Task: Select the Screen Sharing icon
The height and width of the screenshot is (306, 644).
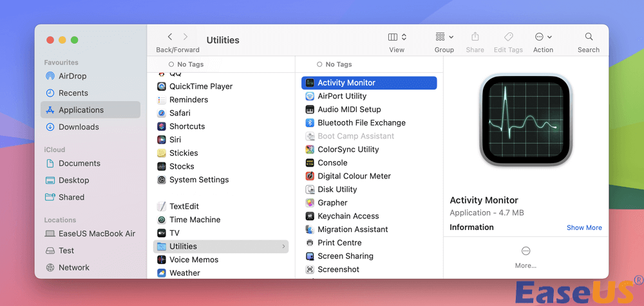Action: pyautogui.click(x=310, y=256)
